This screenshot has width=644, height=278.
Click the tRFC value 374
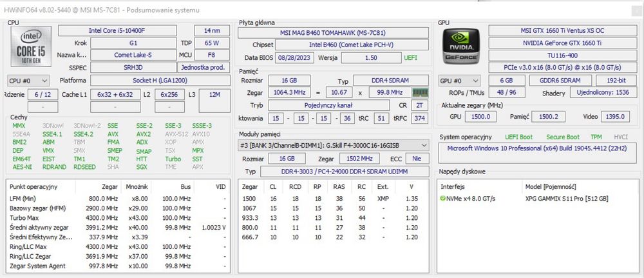[x=419, y=119]
